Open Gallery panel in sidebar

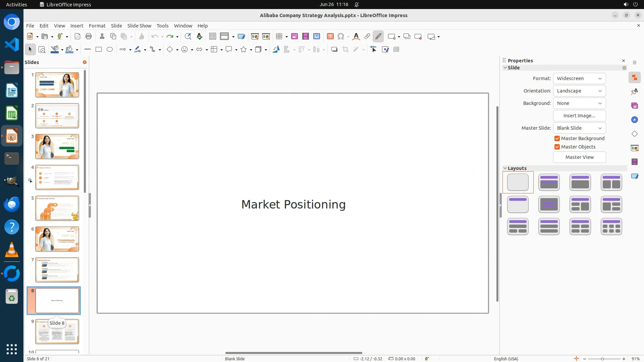(x=634, y=106)
